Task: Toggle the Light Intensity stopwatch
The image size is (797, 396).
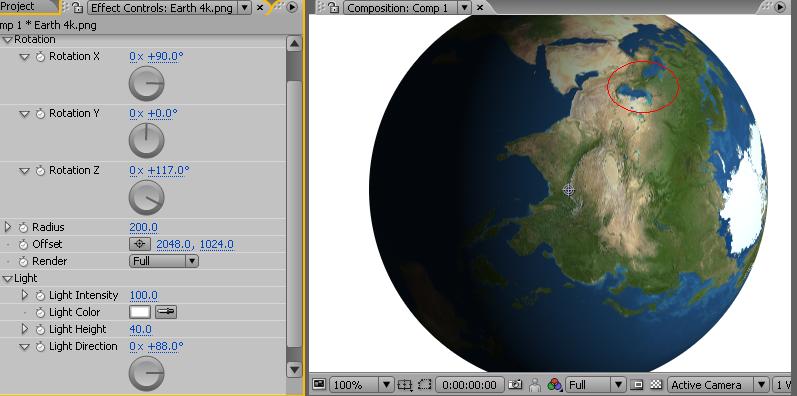Action: coord(40,295)
